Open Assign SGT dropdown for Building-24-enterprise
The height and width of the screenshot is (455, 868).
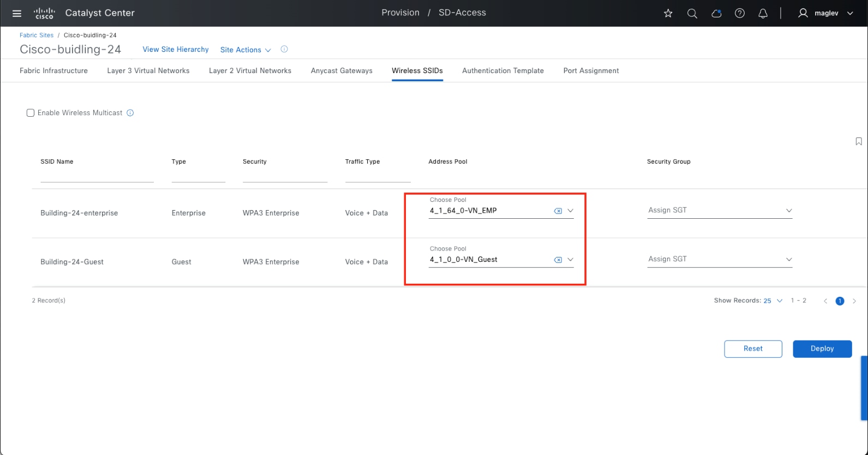pos(719,211)
